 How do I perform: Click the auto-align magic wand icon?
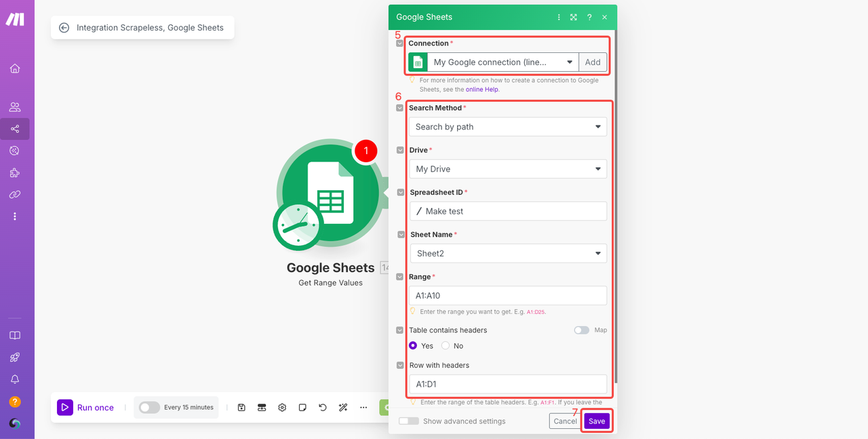tap(343, 408)
